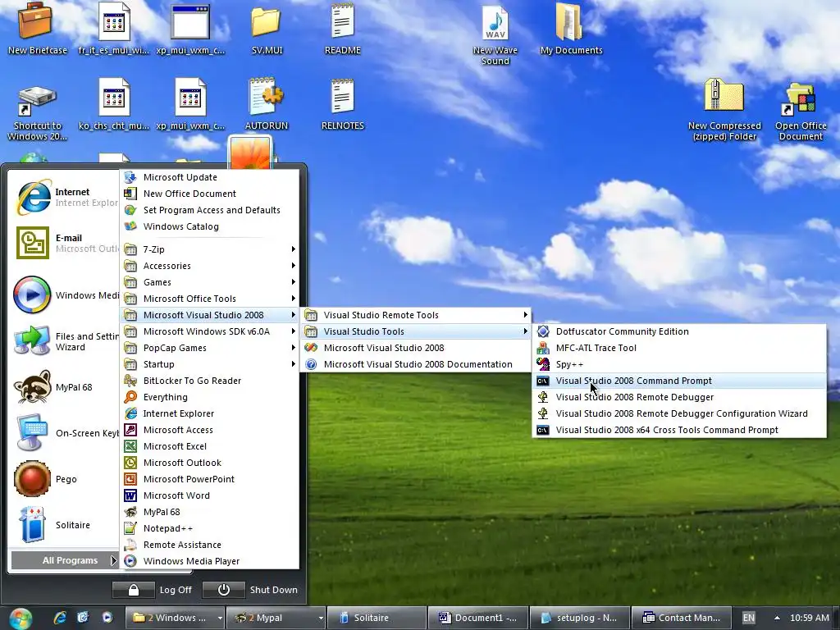Select the AUTORUN desktop icon
Viewport: 840px width, 630px height.
(267, 104)
